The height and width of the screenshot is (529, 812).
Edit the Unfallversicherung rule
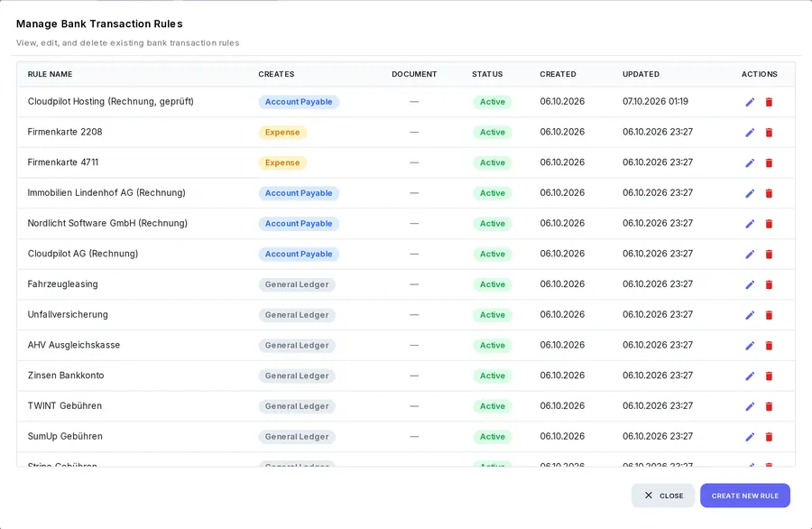point(750,315)
